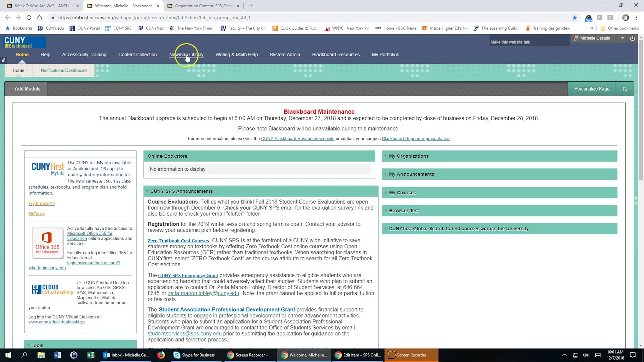Open a new browser tab
Image resolution: width=644 pixels, height=362 pixels.
coord(251,6)
